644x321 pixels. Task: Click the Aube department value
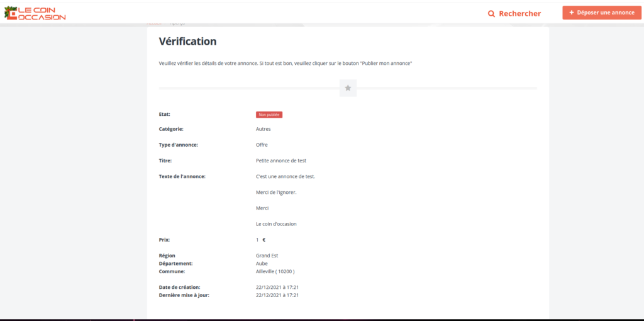pos(262,264)
